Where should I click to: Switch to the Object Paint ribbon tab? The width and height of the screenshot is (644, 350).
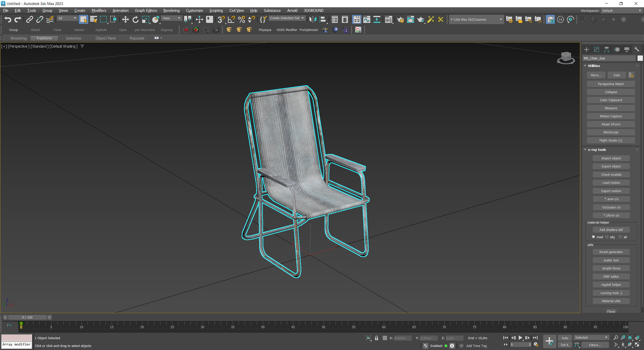click(x=105, y=38)
